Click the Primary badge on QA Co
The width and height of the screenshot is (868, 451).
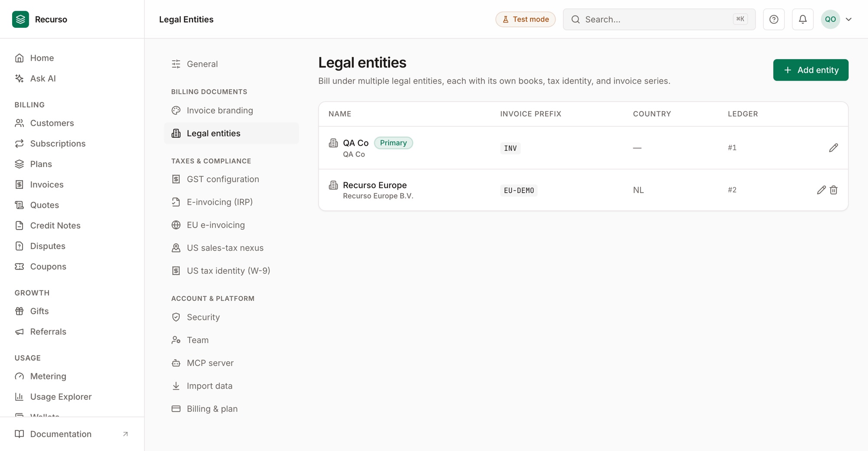(x=393, y=143)
